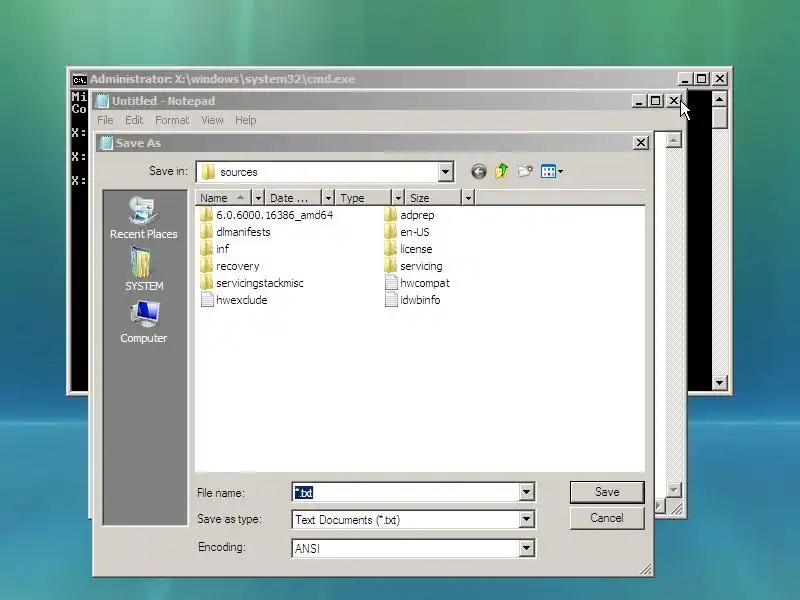Open Notepad's View menu
This screenshot has height=600, width=800.
click(x=212, y=120)
